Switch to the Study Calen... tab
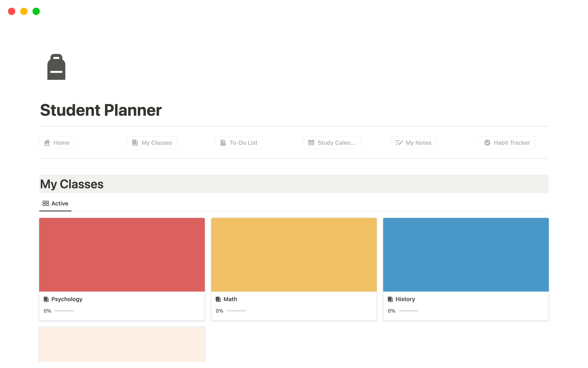This screenshot has width=588, height=368. tap(332, 143)
